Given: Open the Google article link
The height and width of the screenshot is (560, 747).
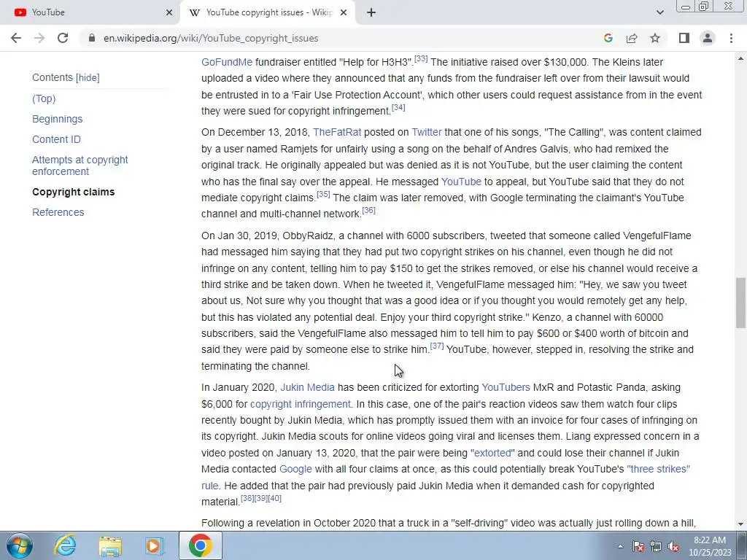Looking at the screenshot, I should (x=295, y=470).
